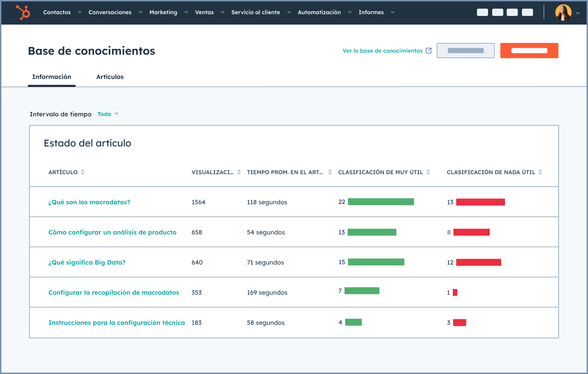Click the 54 segundos value
The width and height of the screenshot is (588, 374).
point(266,232)
